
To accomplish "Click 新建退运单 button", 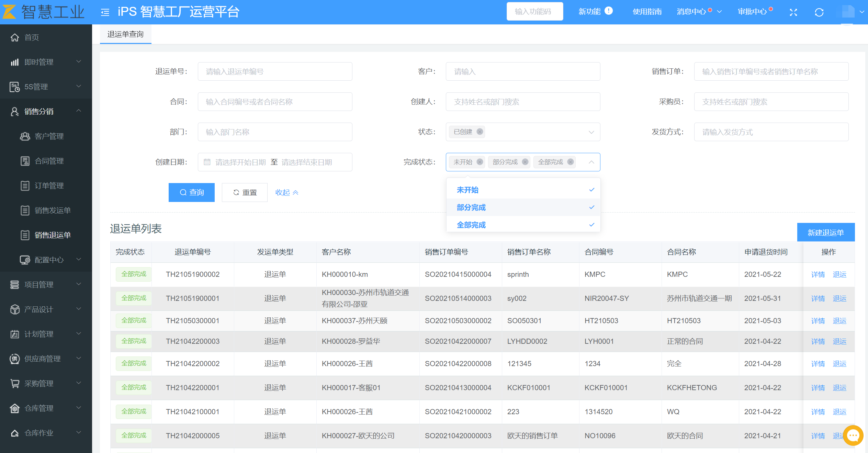I will point(825,233).
